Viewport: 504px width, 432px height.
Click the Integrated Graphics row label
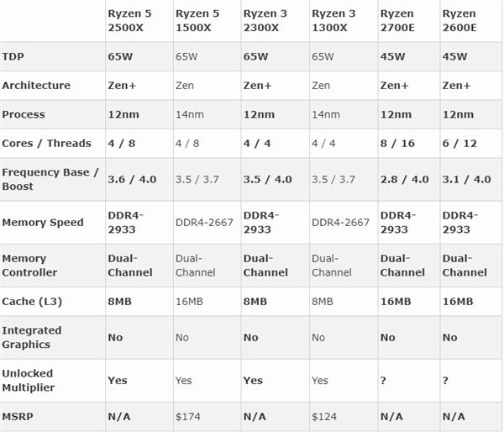click(x=32, y=337)
